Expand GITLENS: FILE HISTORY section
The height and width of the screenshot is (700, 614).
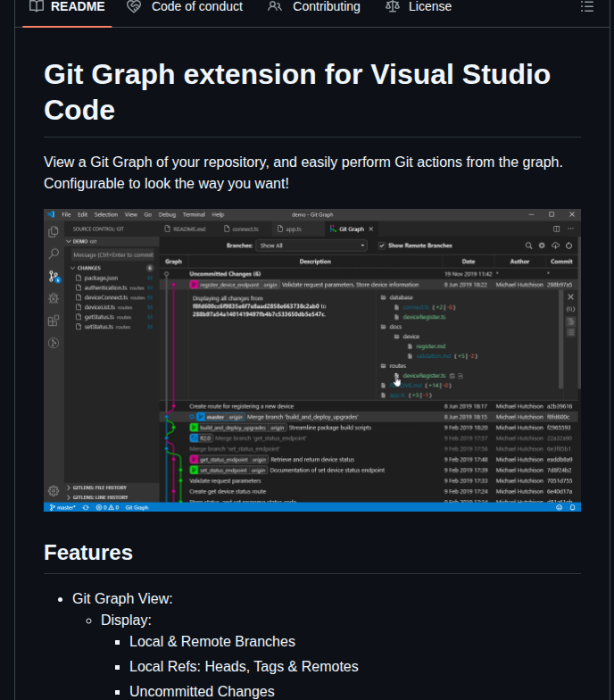pos(112,487)
